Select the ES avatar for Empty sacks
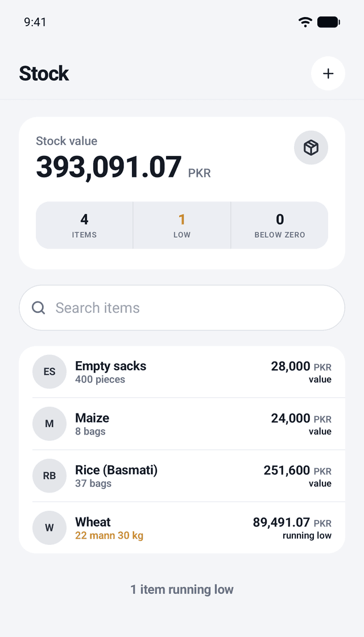Viewport: 364px width, 637px height. tap(49, 372)
